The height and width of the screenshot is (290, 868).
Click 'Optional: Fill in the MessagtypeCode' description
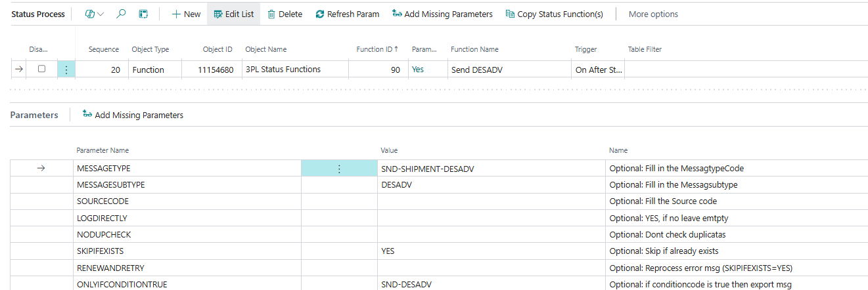tap(676, 169)
